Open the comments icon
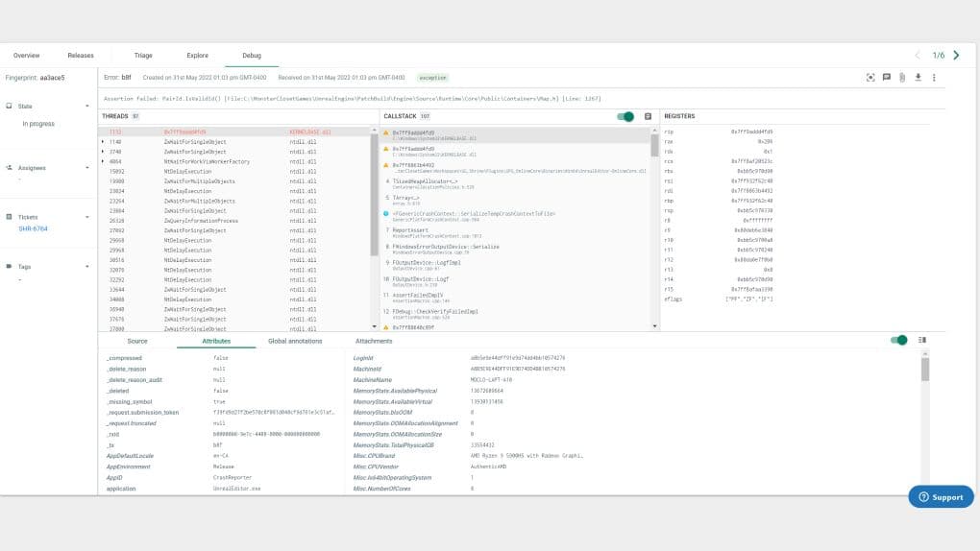Image resolution: width=980 pixels, height=551 pixels. pyautogui.click(x=886, y=78)
